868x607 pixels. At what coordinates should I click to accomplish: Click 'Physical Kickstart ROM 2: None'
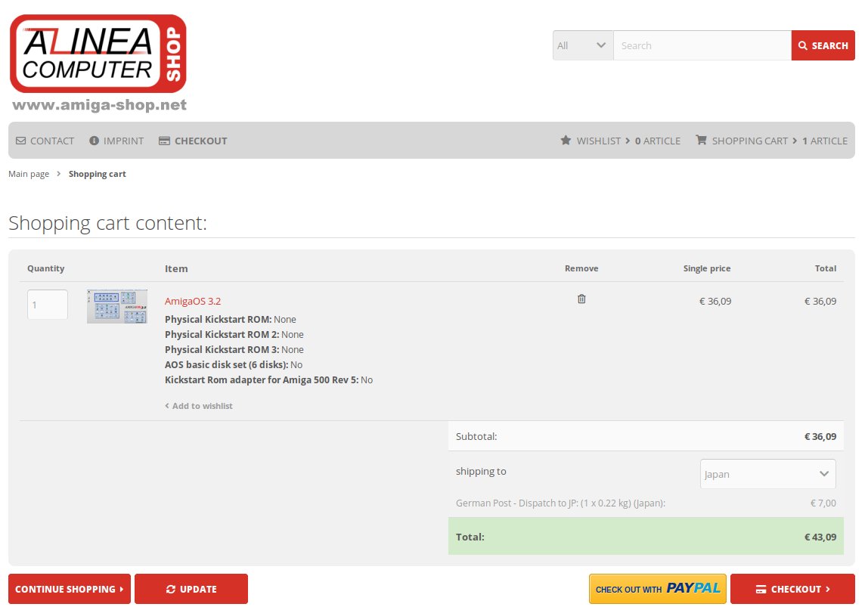click(x=234, y=334)
